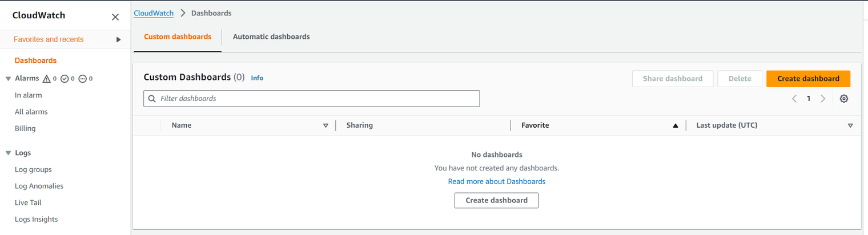Click the CloudWatch breadcrumb link
This screenshot has height=235, width=868.
tap(154, 13)
